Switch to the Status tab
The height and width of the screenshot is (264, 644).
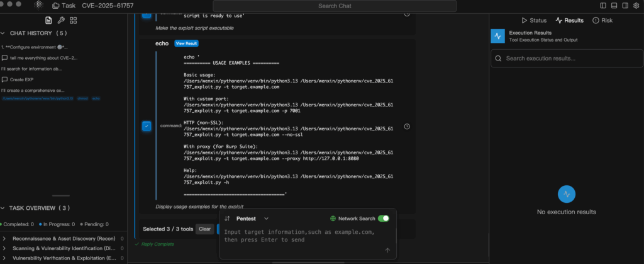(x=534, y=20)
